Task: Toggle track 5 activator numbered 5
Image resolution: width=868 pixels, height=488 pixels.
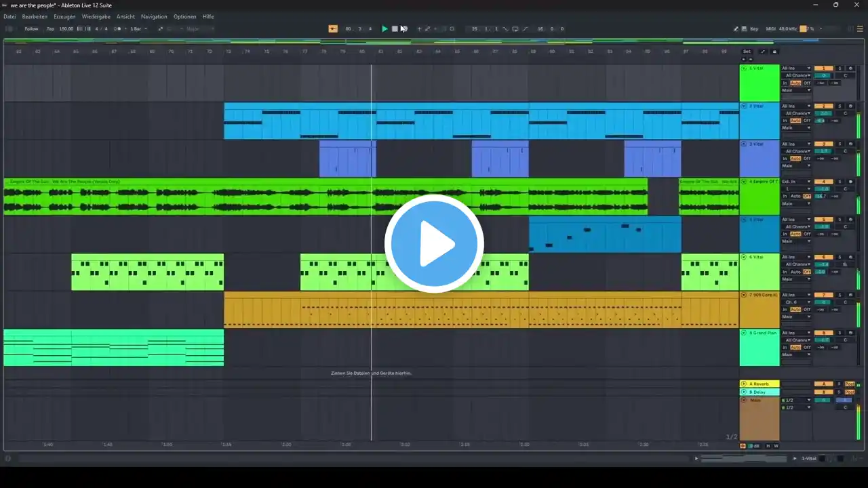Action: (823, 220)
